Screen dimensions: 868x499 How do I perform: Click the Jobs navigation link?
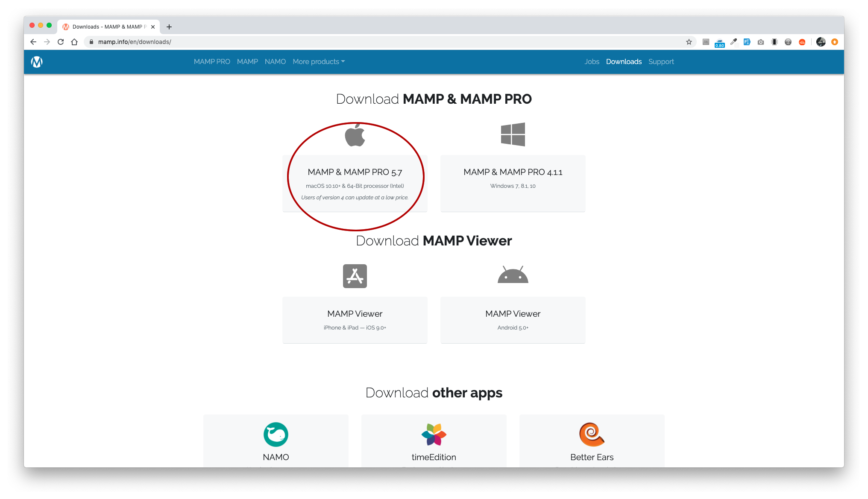tap(590, 61)
